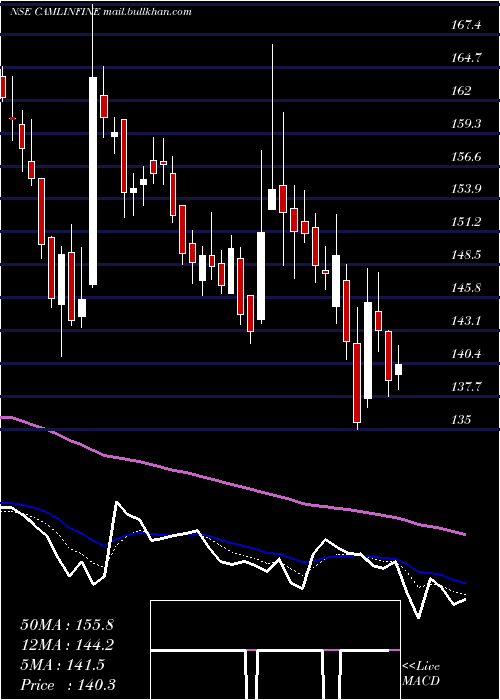Click the 148.5 price axis label
The height and width of the screenshot is (700, 500).
(x=467, y=255)
